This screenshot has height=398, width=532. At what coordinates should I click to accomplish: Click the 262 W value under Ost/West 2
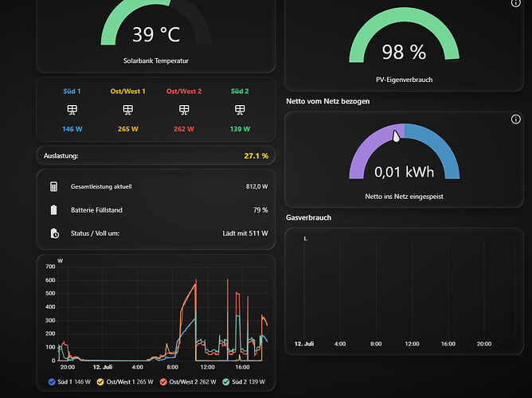(x=184, y=129)
